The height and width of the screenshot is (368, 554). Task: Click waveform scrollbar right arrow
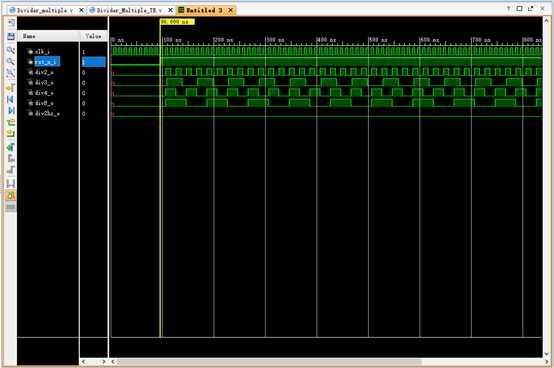[x=546, y=362]
